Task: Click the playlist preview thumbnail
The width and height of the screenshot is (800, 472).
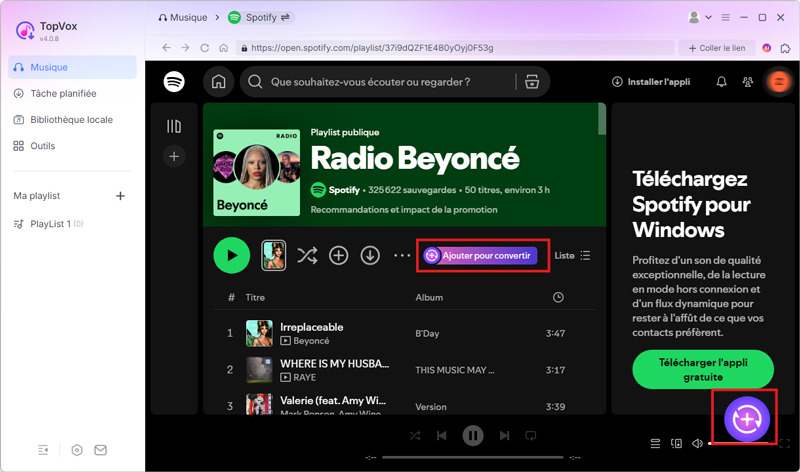Action: point(273,255)
